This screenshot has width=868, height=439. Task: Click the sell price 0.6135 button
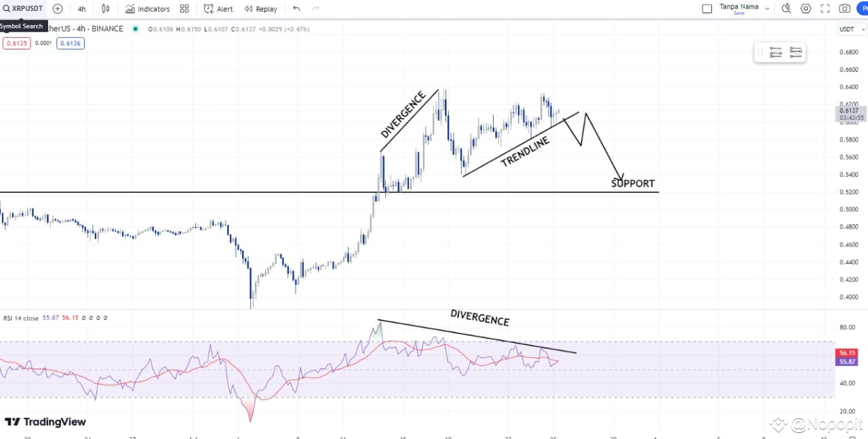pyautogui.click(x=17, y=43)
